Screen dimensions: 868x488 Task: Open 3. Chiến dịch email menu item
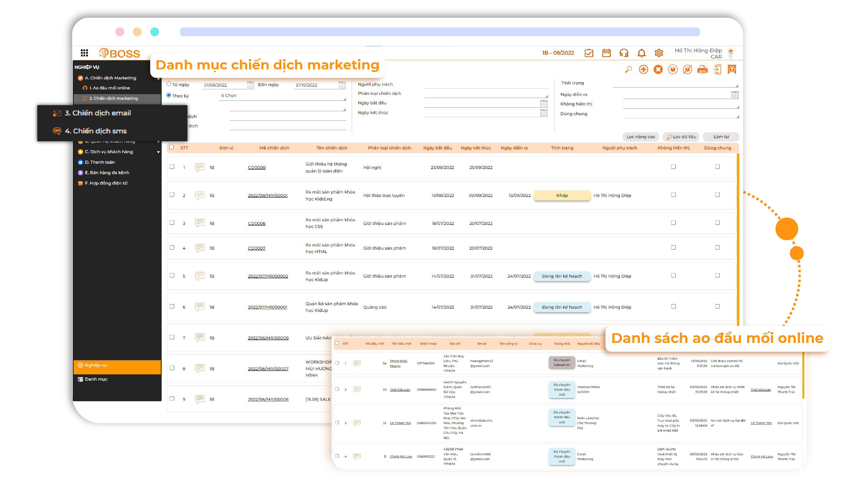coord(98,113)
